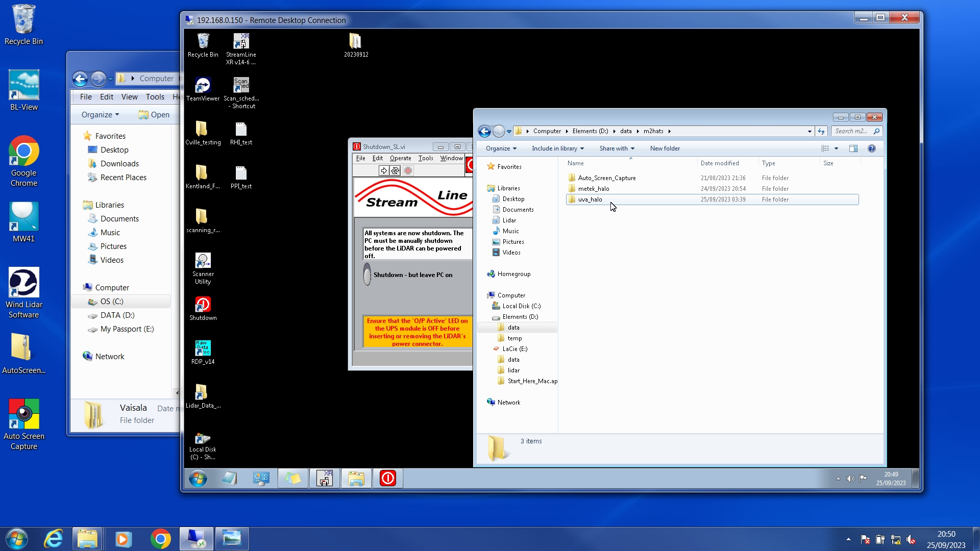The height and width of the screenshot is (551, 980).
Task: Select Elements (D:) in the navigation tree
Action: click(520, 317)
